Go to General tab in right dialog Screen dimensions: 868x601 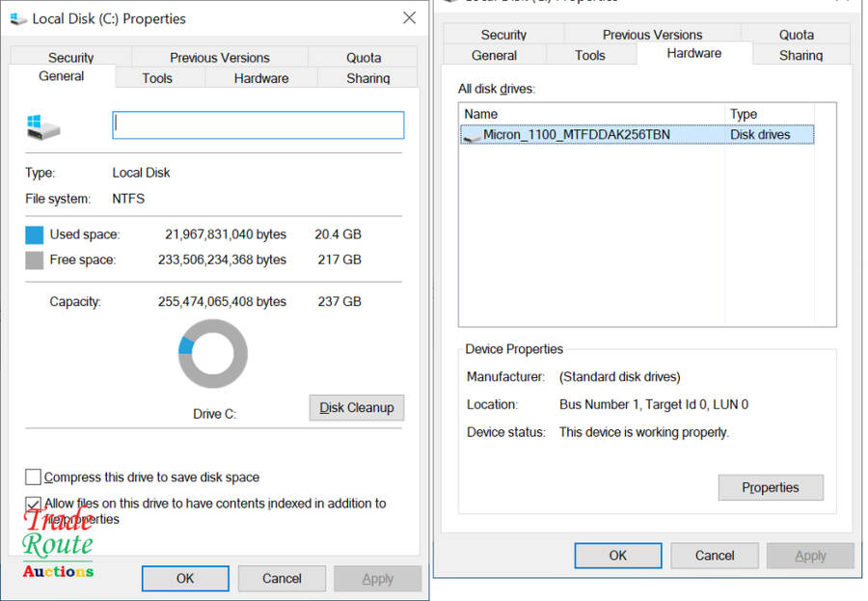[x=495, y=55]
